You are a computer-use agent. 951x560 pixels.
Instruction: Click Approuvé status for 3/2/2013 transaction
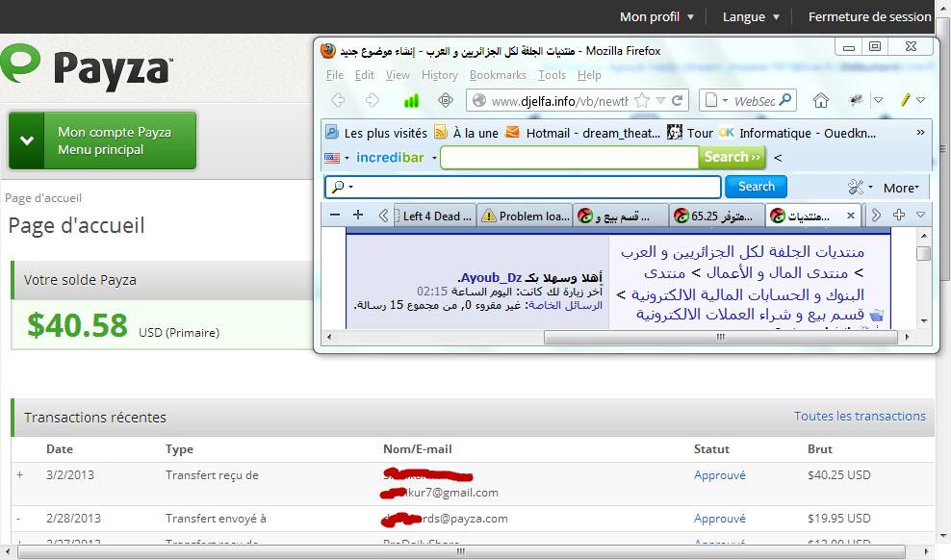click(720, 475)
